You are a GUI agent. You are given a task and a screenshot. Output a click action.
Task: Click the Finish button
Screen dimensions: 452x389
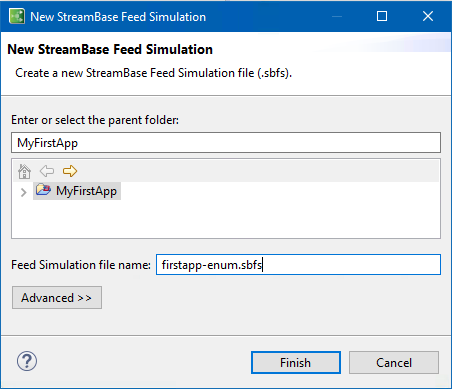point(296,362)
